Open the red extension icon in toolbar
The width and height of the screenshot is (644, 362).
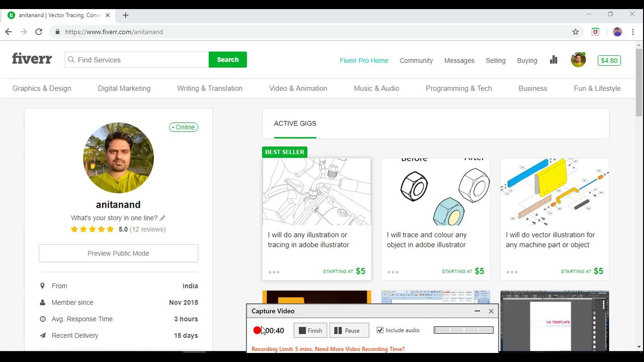[595, 32]
